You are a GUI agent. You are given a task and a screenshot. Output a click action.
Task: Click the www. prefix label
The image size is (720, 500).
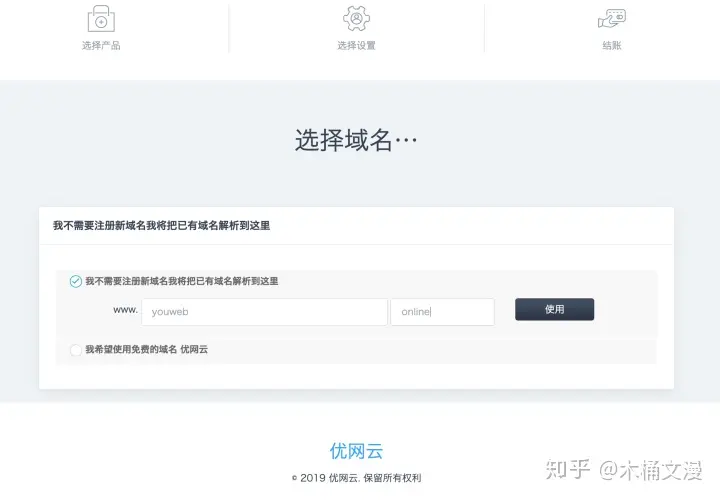click(125, 310)
